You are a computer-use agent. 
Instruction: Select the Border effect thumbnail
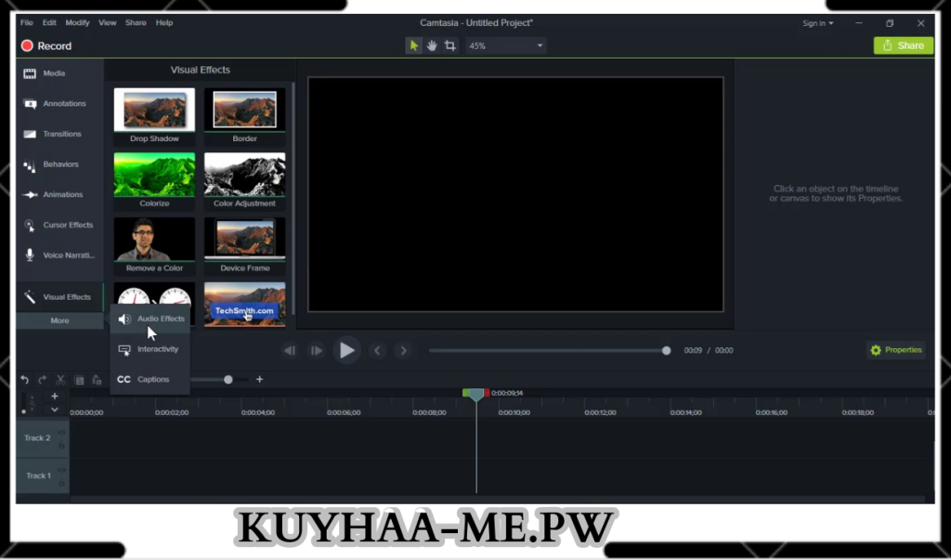[244, 116]
